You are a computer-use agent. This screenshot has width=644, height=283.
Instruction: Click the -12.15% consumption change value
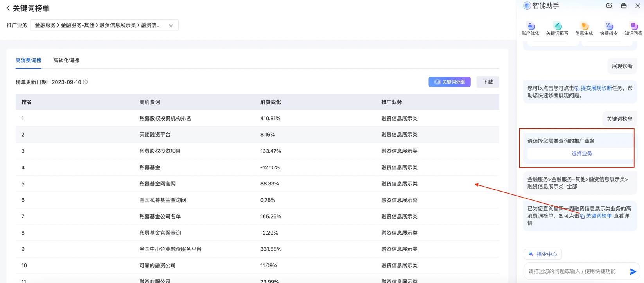(x=270, y=167)
